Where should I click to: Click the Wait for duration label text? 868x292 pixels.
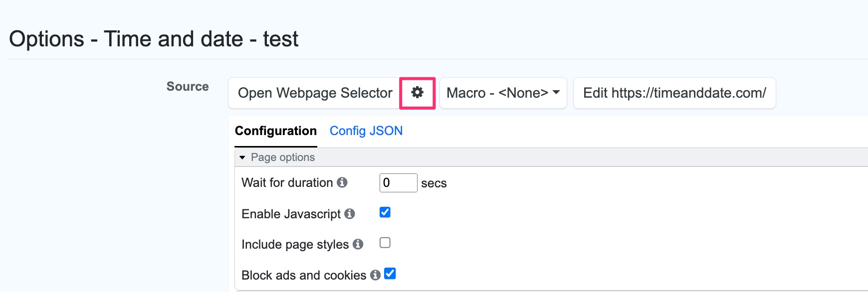tap(287, 183)
